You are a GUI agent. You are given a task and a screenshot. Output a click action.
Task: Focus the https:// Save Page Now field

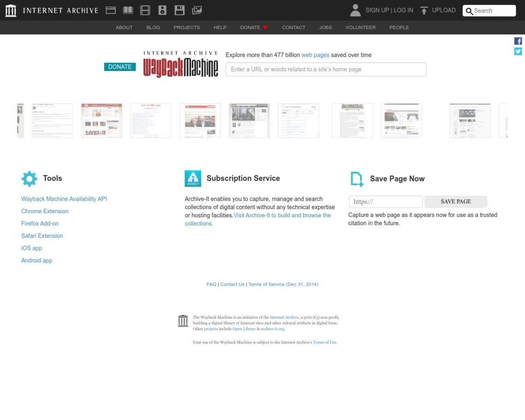pyautogui.click(x=386, y=202)
